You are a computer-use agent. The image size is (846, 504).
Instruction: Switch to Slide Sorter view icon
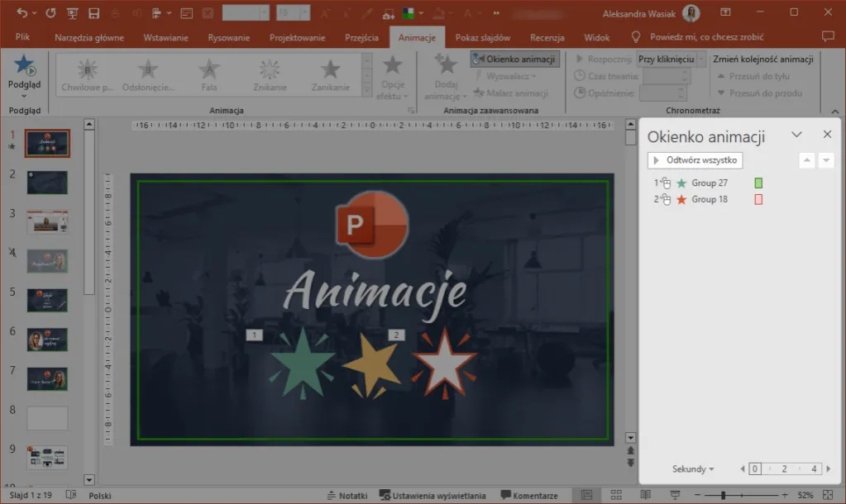pos(615,495)
